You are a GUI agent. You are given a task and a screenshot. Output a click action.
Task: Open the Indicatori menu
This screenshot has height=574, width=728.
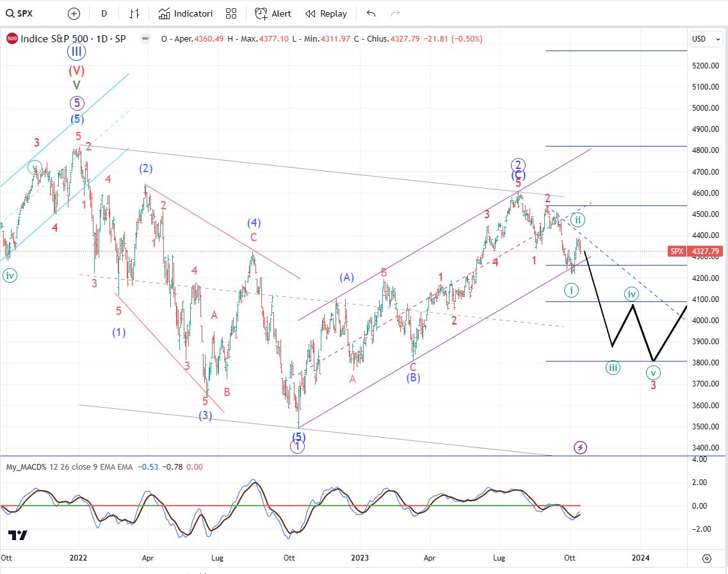pyautogui.click(x=185, y=14)
